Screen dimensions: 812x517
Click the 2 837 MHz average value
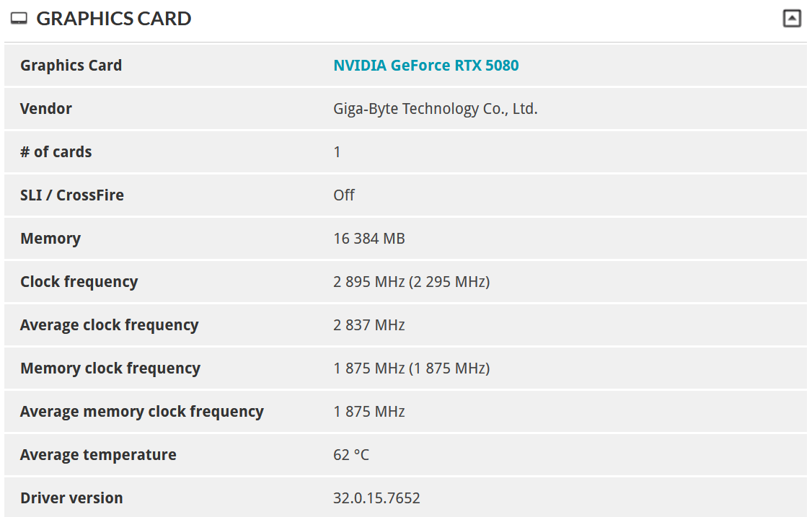[369, 325]
